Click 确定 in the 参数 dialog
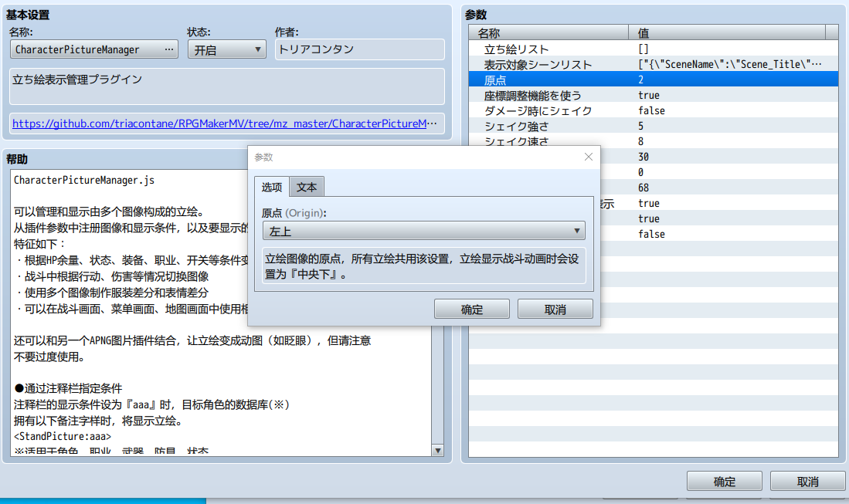This screenshot has width=849, height=504. pos(471,310)
